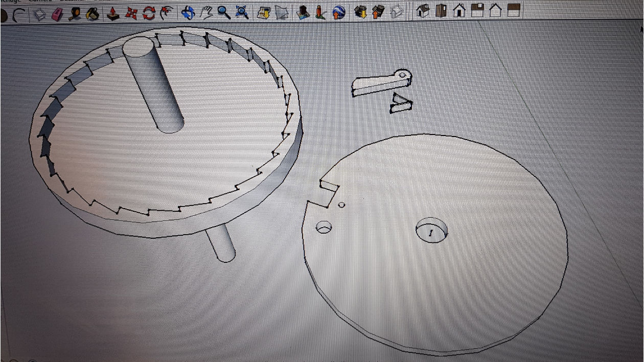The height and width of the screenshot is (362, 644).
Task: Select the Paint Bucket tool
Action: [93, 14]
